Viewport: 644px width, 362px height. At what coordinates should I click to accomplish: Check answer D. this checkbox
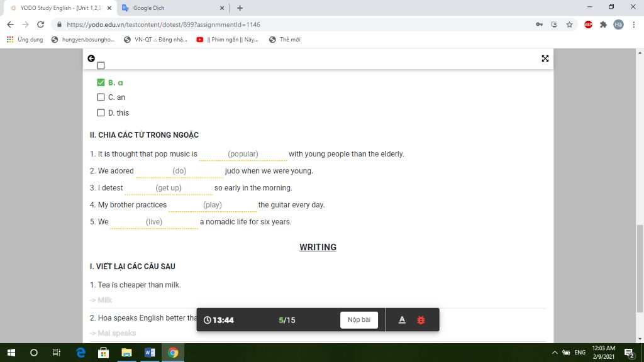pyautogui.click(x=101, y=112)
